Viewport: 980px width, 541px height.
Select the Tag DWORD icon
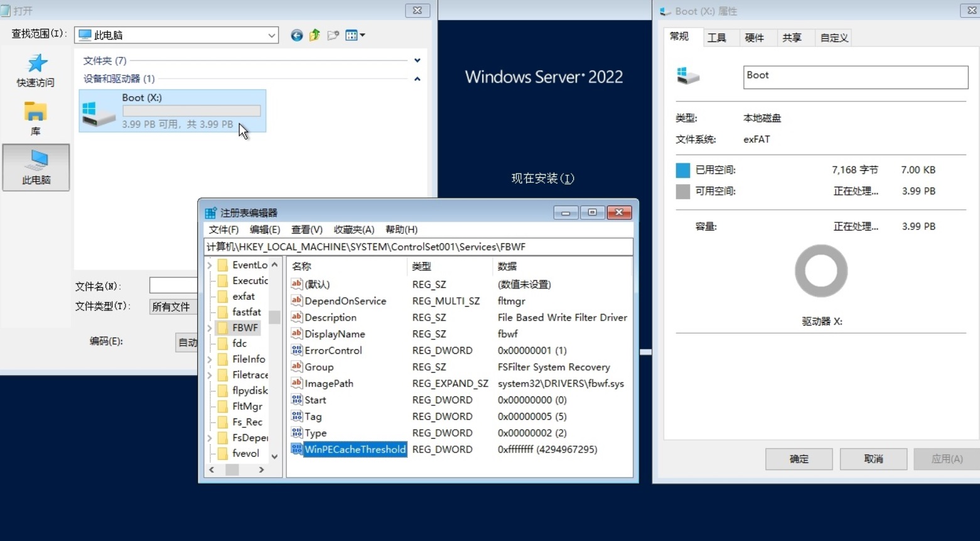pyautogui.click(x=297, y=417)
